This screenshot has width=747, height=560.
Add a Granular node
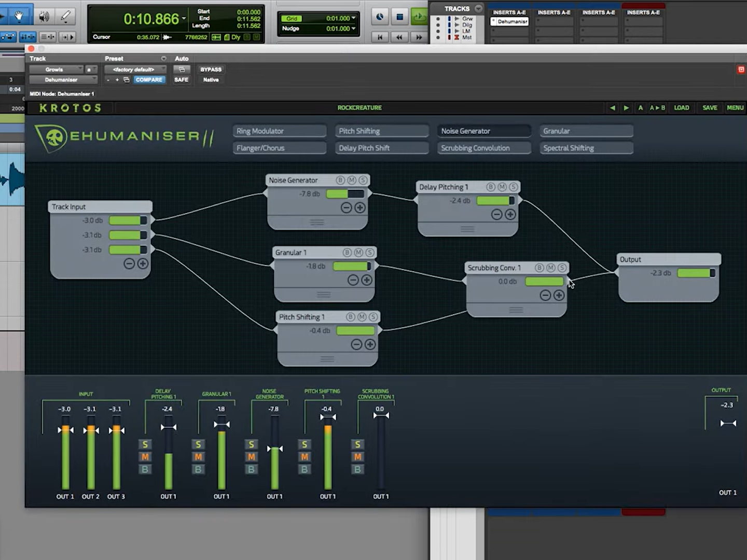coord(587,131)
